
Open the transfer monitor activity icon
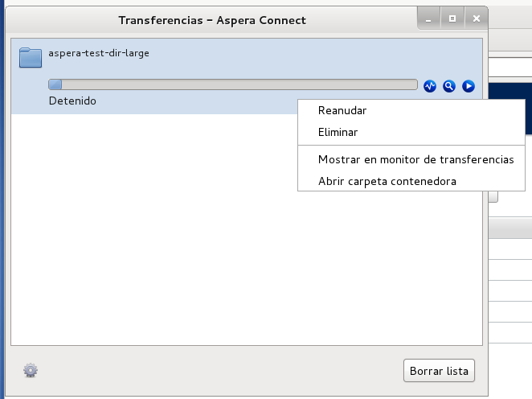[430, 86]
